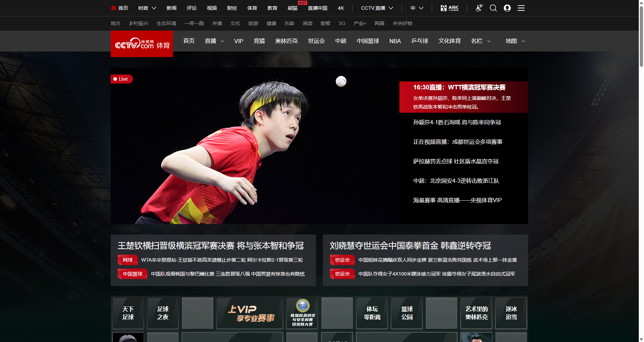This screenshot has height=342, width=644.
Task: Open headline 刘晓慧夺世运会中国泰拳首金
Action: pyautogui.click(x=411, y=246)
